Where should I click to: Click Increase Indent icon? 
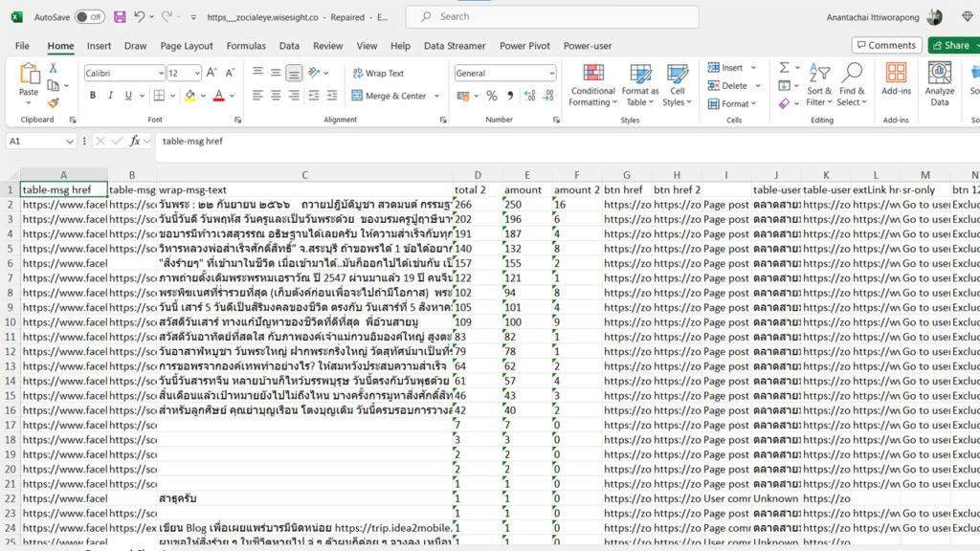tap(332, 96)
